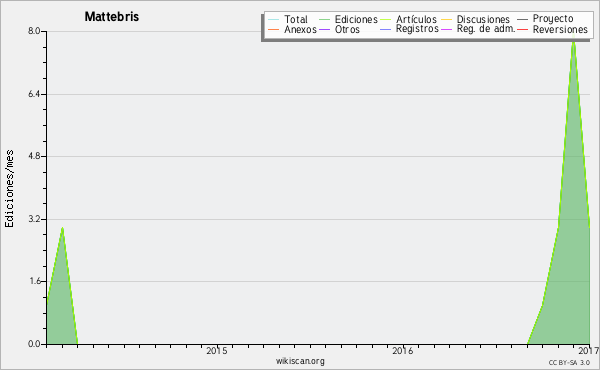Click the 3.2 y-axis value
The image size is (600, 370).
click(34, 219)
